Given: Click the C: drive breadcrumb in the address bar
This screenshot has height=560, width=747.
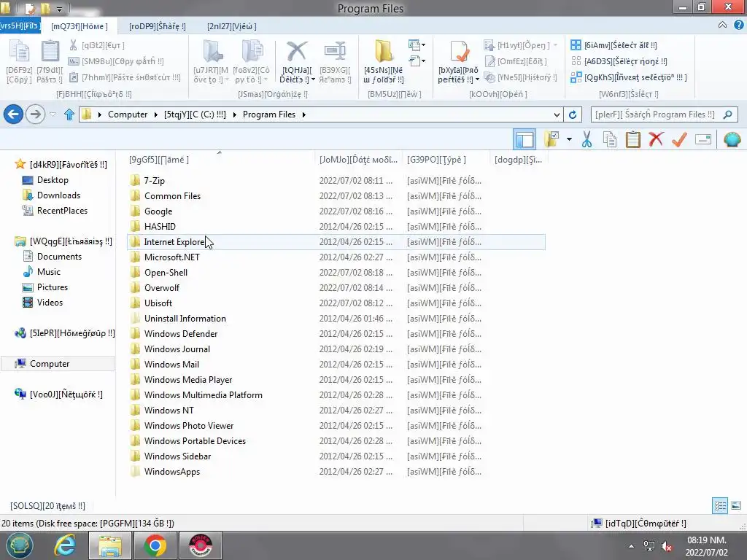Looking at the screenshot, I should point(195,114).
